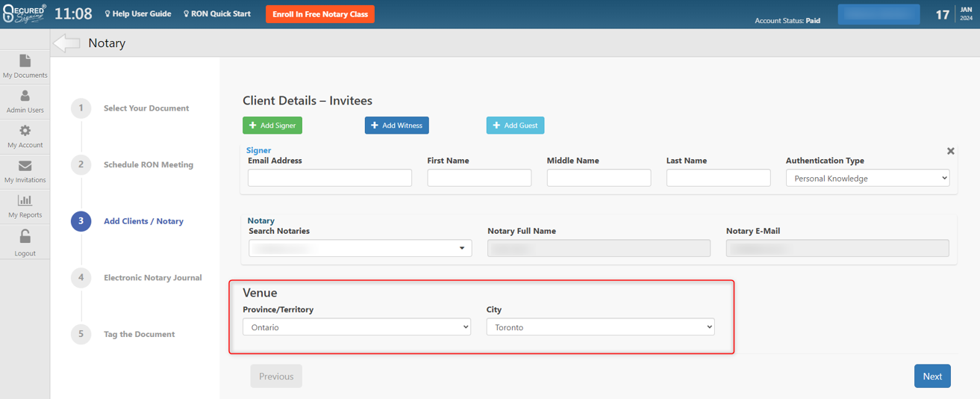
Task: Click the back arrow beside Notary
Action: tap(67, 43)
